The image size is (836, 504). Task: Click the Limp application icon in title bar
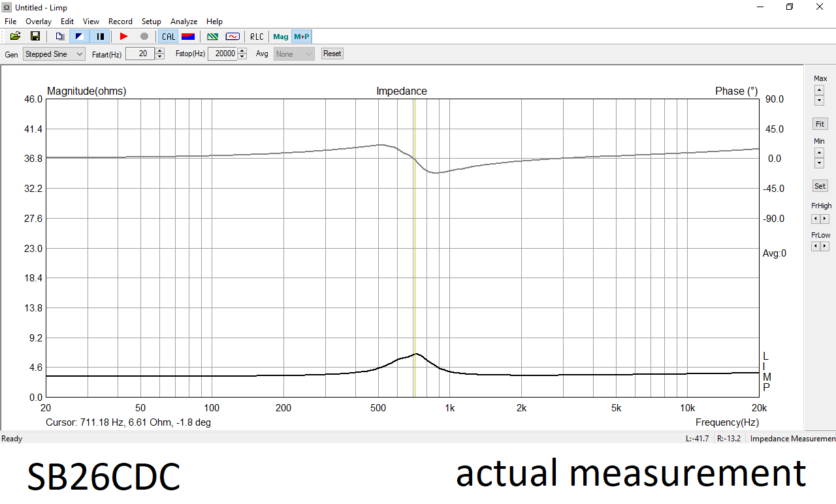click(7, 7)
